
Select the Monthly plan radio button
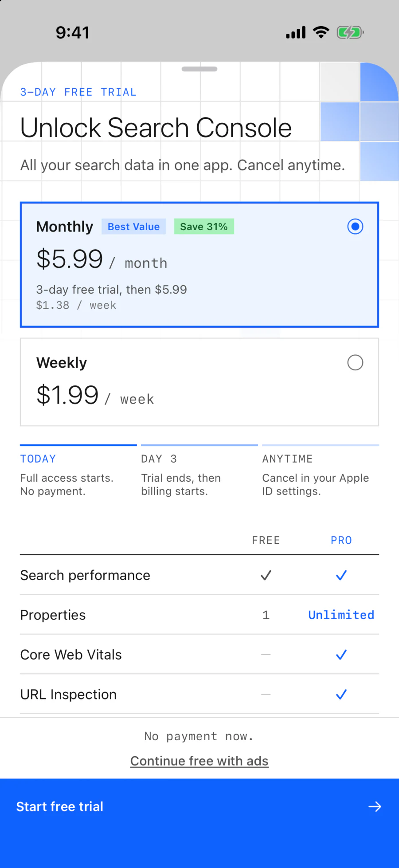tap(355, 227)
